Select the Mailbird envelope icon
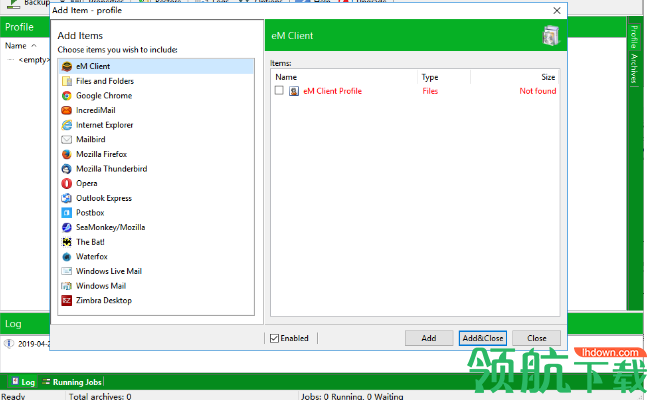647x400 pixels. [x=66, y=140]
